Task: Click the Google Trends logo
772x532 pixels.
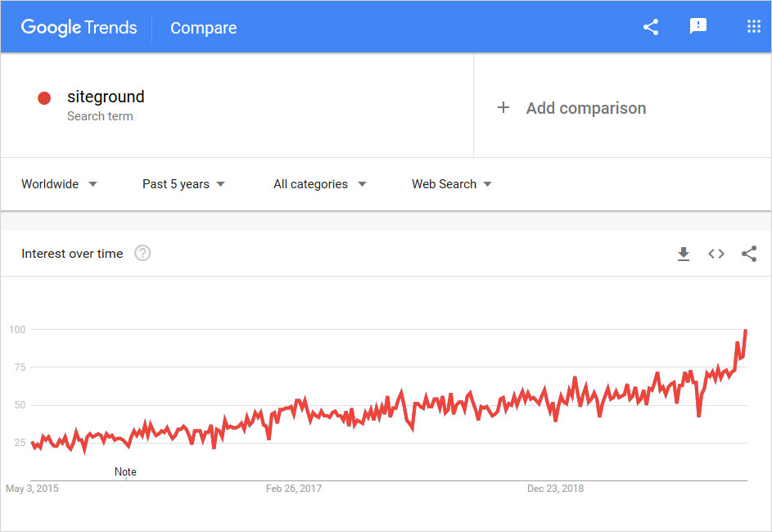Action: (x=79, y=27)
